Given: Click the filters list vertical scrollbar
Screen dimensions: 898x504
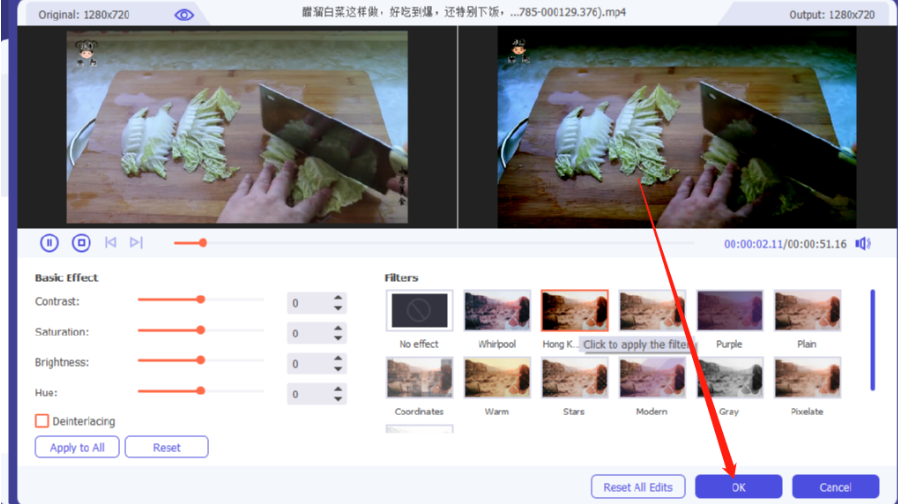Looking at the screenshot, I should point(872,340).
